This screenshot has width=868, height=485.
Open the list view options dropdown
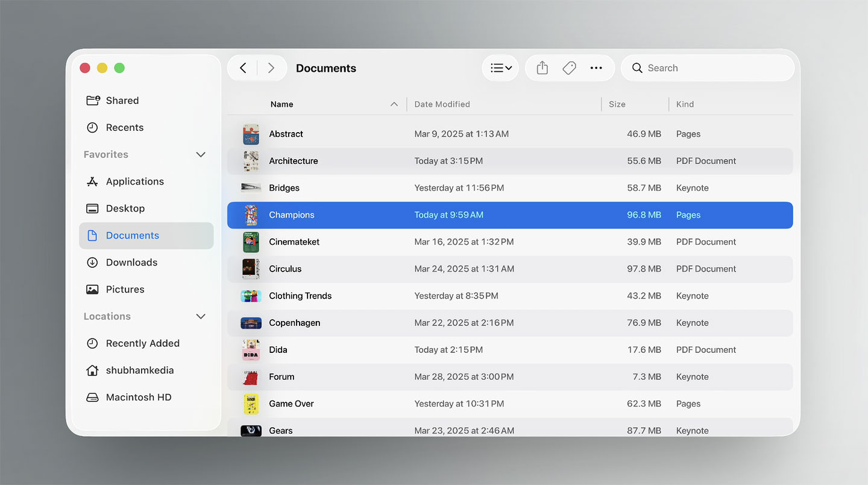pos(501,68)
